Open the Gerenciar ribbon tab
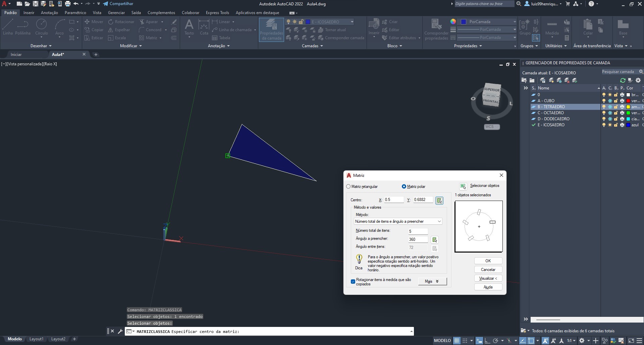 click(x=116, y=13)
